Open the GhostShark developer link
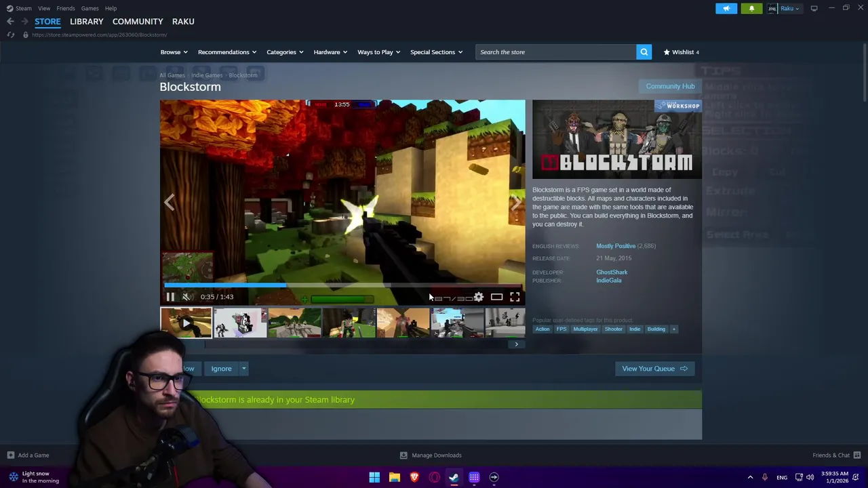Viewport: 868px width, 488px height. (612, 272)
